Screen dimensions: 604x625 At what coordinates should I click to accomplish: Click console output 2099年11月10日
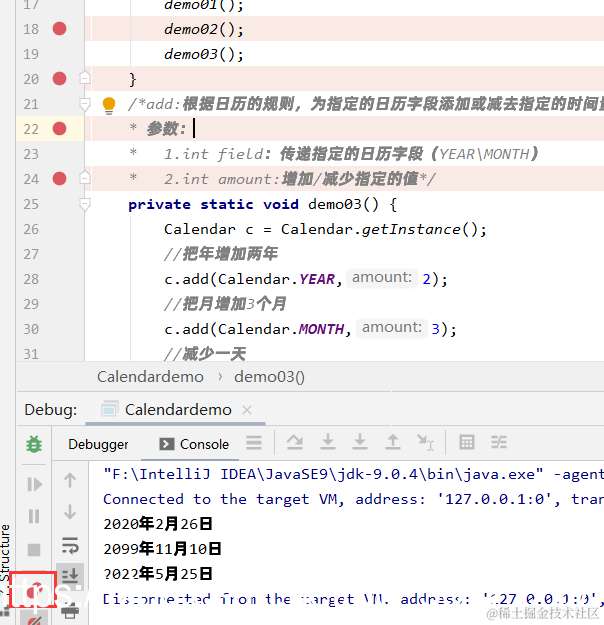(x=162, y=549)
